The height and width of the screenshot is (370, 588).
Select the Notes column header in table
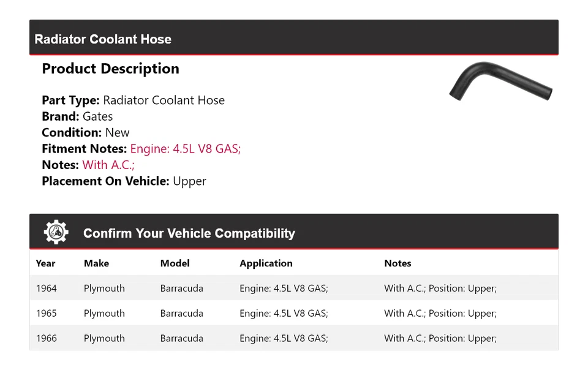point(398,263)
